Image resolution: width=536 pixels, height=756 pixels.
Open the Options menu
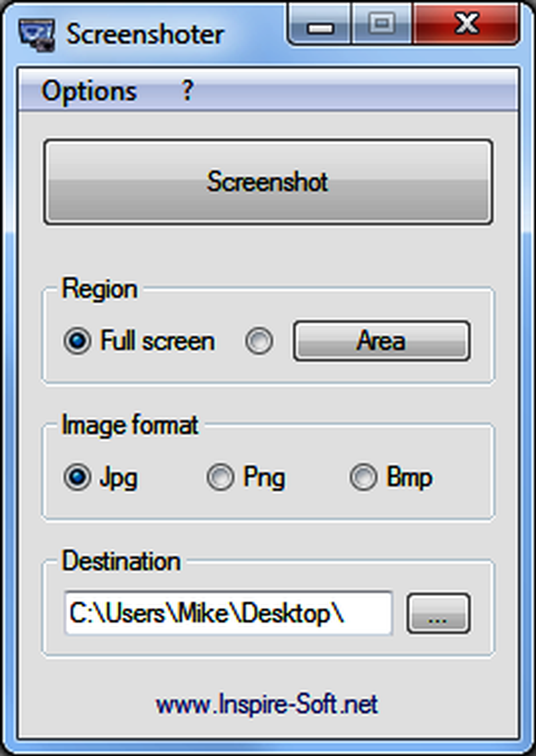pyautogui.click(x=89, y=91)
